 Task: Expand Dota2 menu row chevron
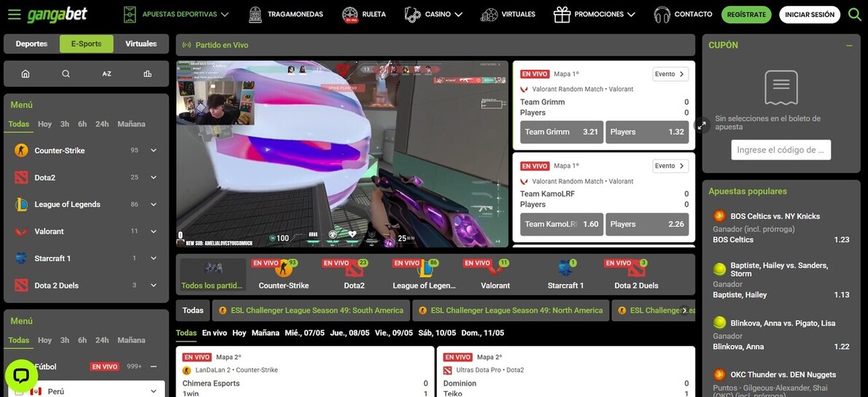[153, 177]
